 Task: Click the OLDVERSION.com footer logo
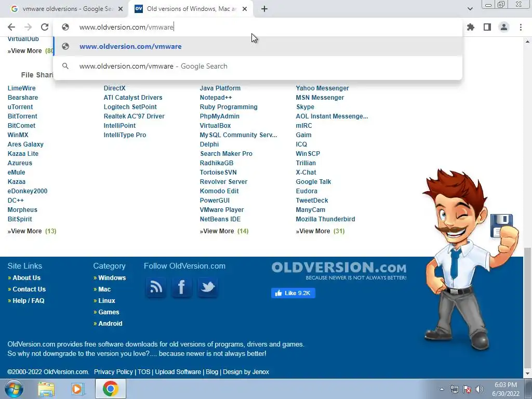[x=339, y=270]
